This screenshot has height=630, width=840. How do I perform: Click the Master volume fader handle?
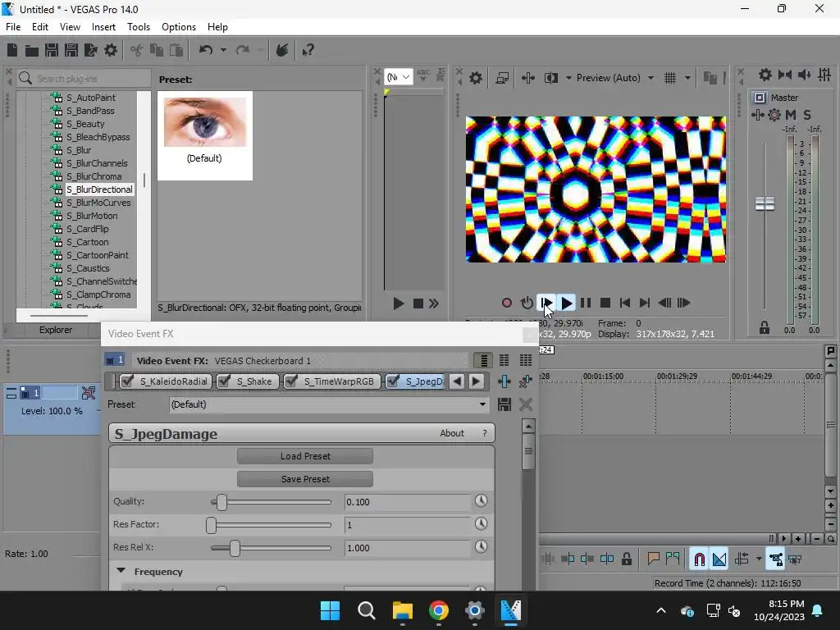point(765,203)
